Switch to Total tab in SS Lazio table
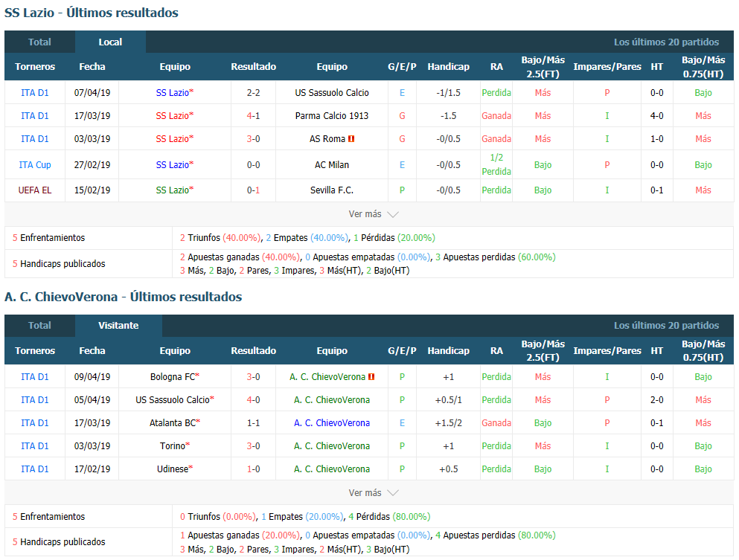Image resolution: width=739 pixels, height=560 pixels. 39,42
